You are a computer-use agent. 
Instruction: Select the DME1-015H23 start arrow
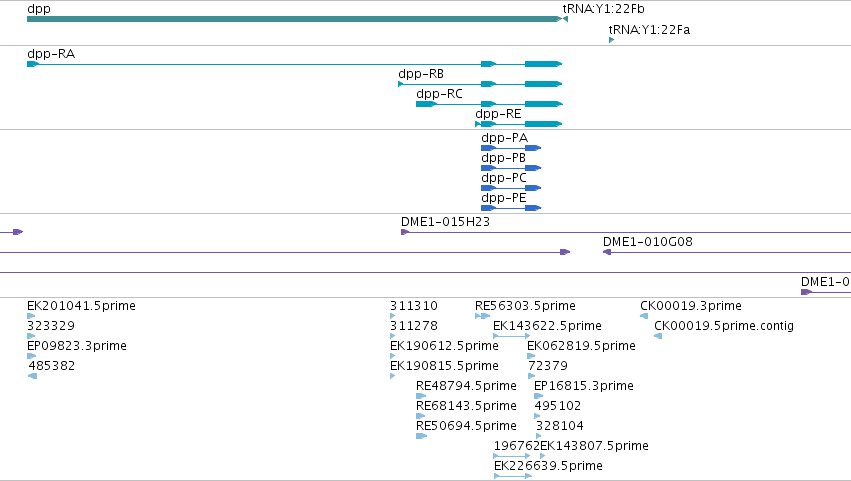[x=405, y=232]
